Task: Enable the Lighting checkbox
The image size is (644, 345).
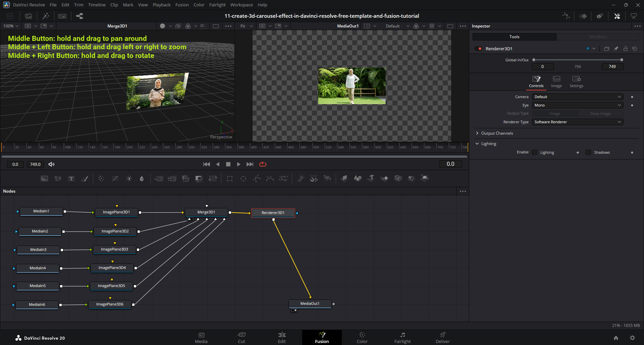Action: [535, 152]
